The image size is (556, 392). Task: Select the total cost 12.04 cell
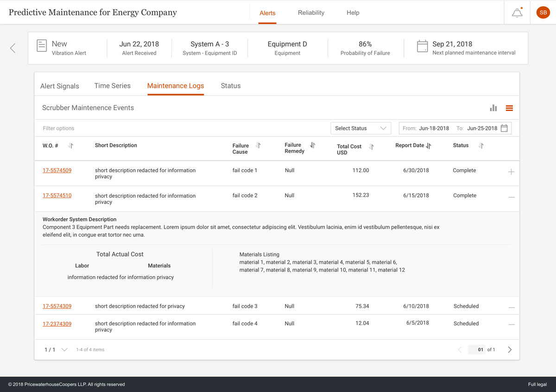362,323
